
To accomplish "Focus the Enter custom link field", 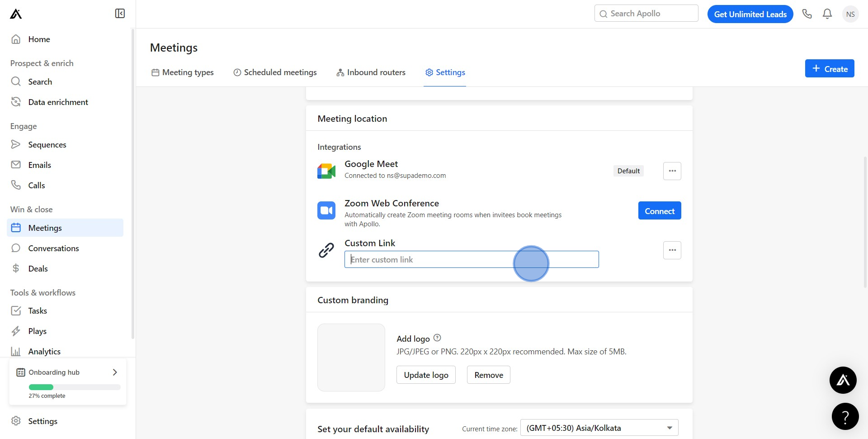I will coord(472,259).
